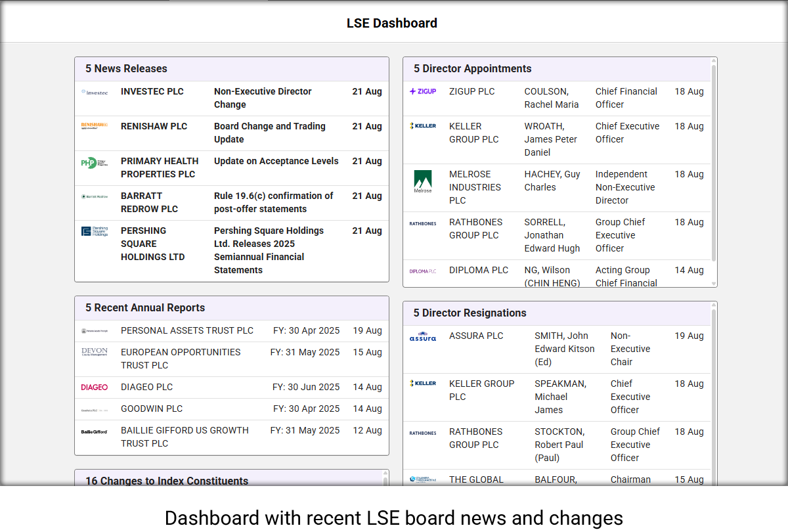Click the Rathbones logo in Director Resignations

(423, 433)
